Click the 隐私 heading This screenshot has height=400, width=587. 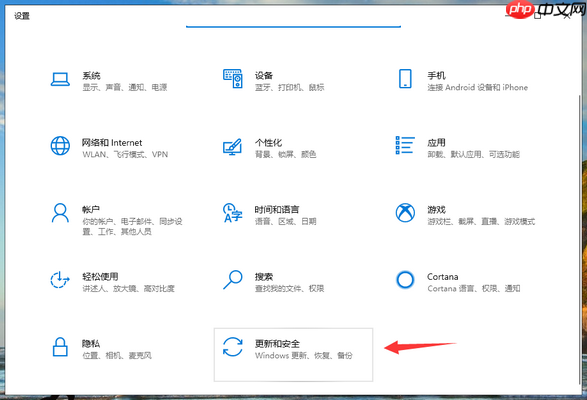click(x=91, y=344)
